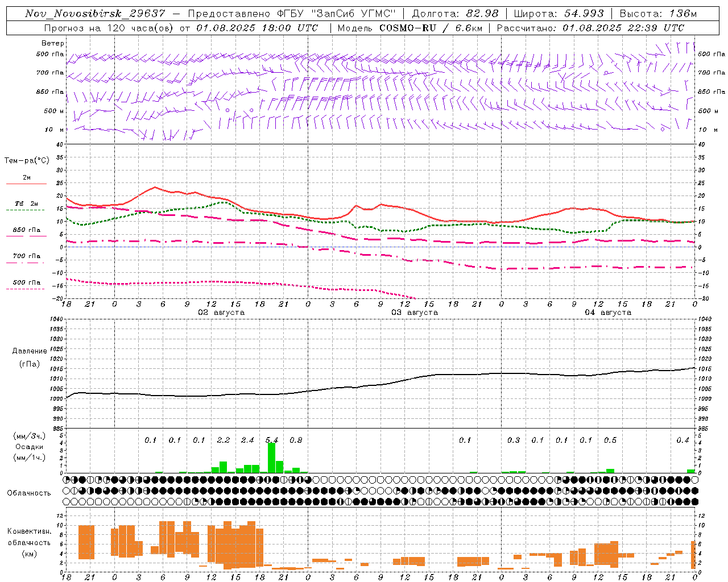Click the Td 2м dew point legend entry
Viewport: 728px width, 582px height.
click(26, 203)
